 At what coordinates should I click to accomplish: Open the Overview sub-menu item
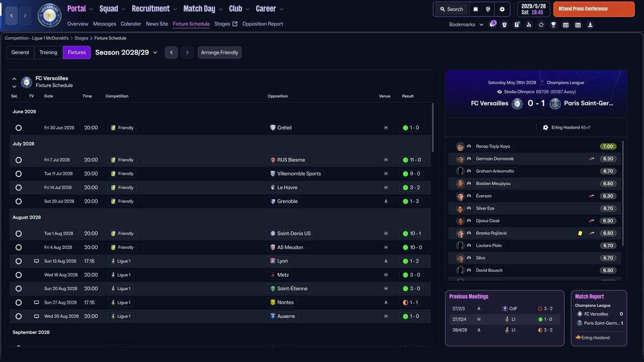(77, 24)
